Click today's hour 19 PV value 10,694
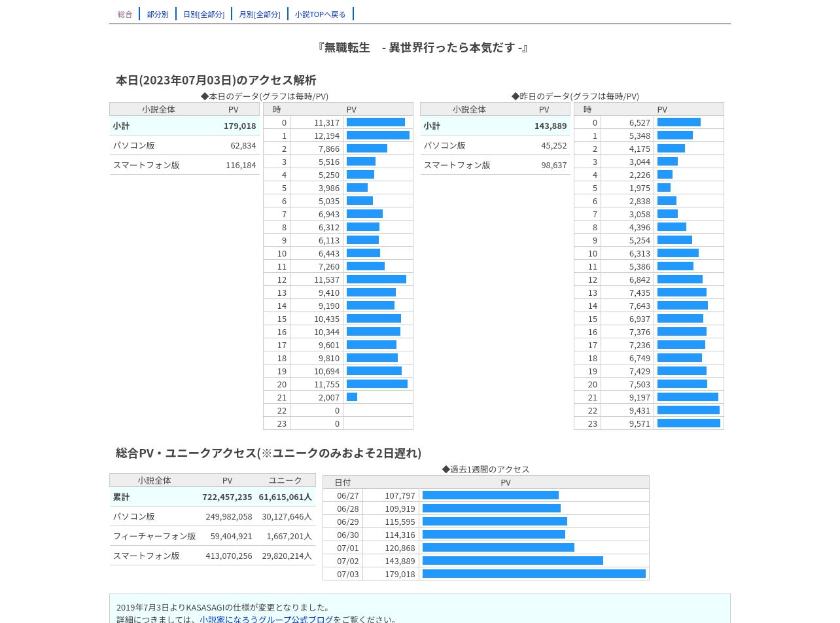Image resolution: width=840 pixels, height=623 pixels. (326, 371)
